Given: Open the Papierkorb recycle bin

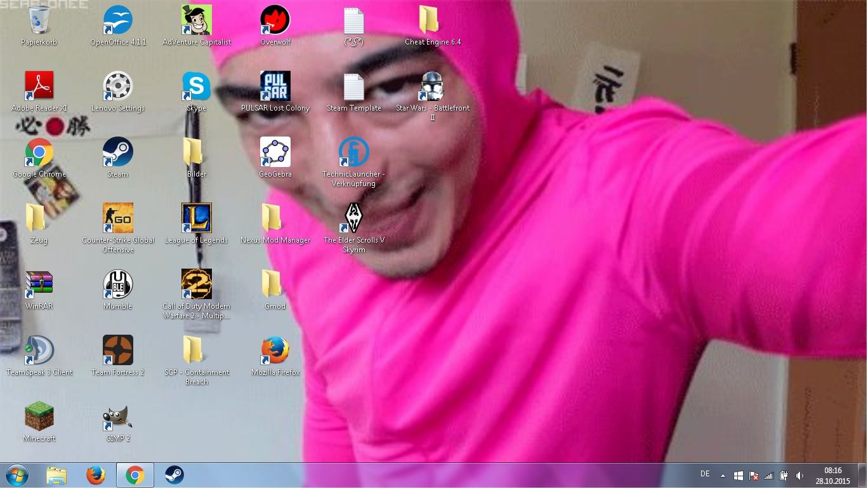Looking at the screenshot, I should point(39,21).
